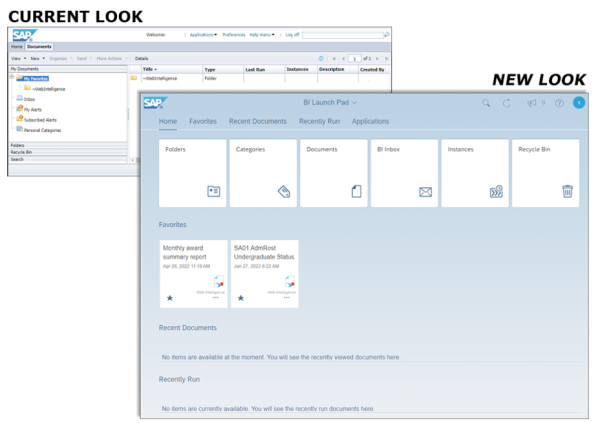
Task: Open the Documents tile
Action: (x=334, y=173)
